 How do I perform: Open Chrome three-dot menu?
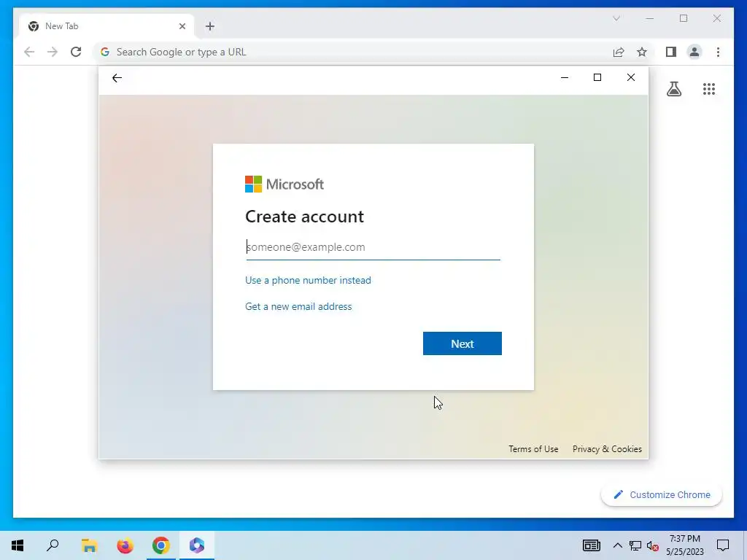click(x=718, y=52)
